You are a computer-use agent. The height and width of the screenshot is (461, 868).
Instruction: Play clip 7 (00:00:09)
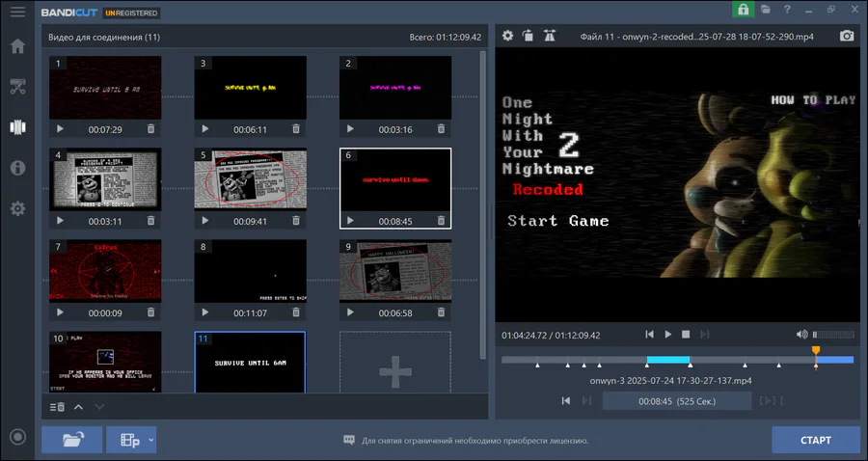(x=60, y=312)
